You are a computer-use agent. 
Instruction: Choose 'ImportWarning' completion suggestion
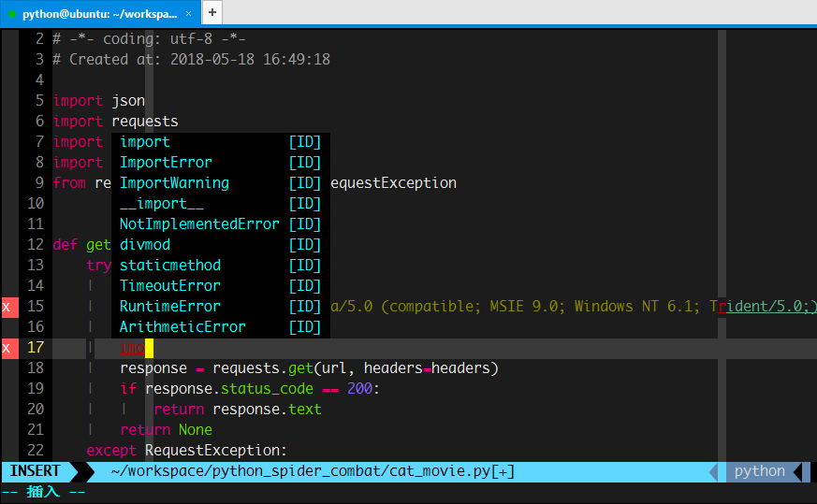point(221,182)
